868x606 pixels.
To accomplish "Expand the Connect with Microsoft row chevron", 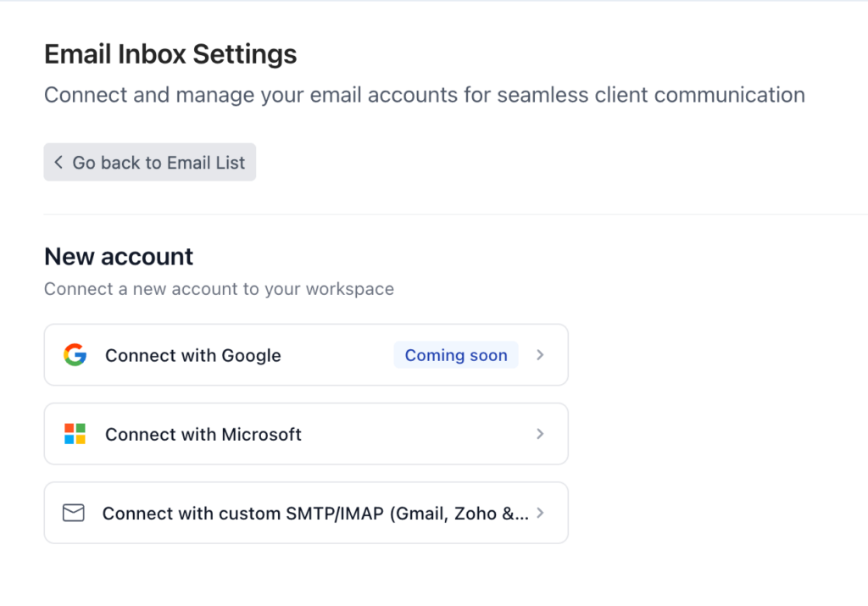I will [x=540, y=434].
